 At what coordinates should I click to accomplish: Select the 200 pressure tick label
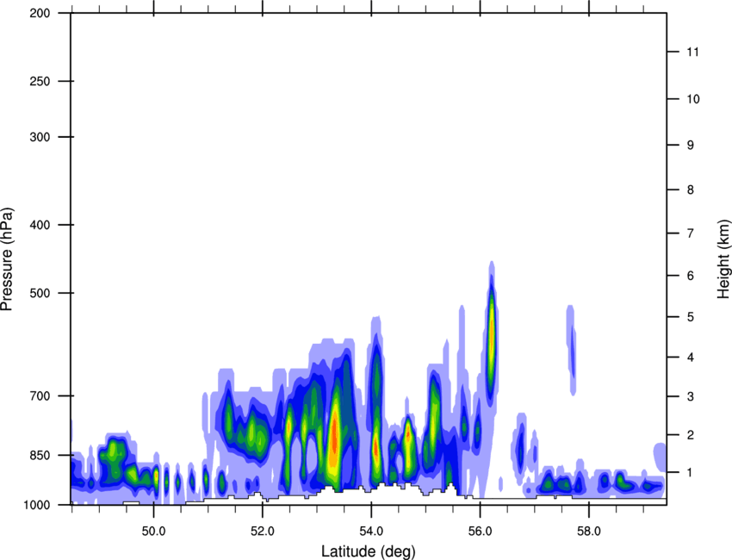click(x=40, y=13)
